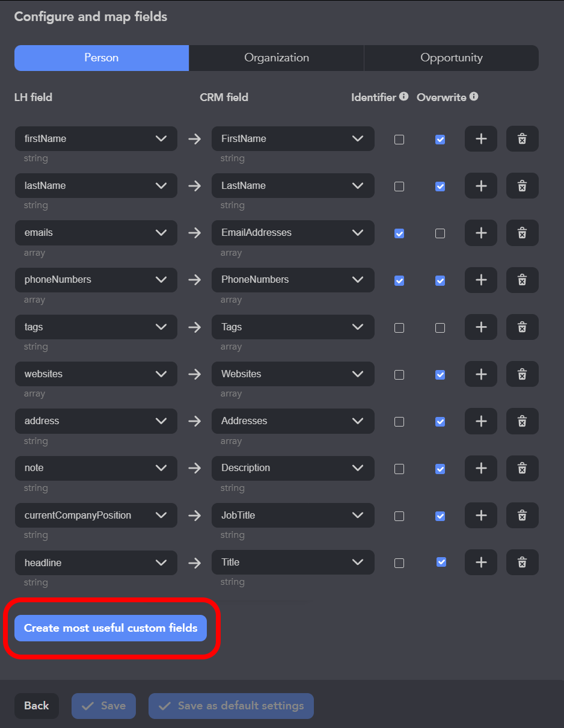Expand the EmailAddresses CRM field dropdown
This screenshot has height=728, width=564.
[293, 233]
